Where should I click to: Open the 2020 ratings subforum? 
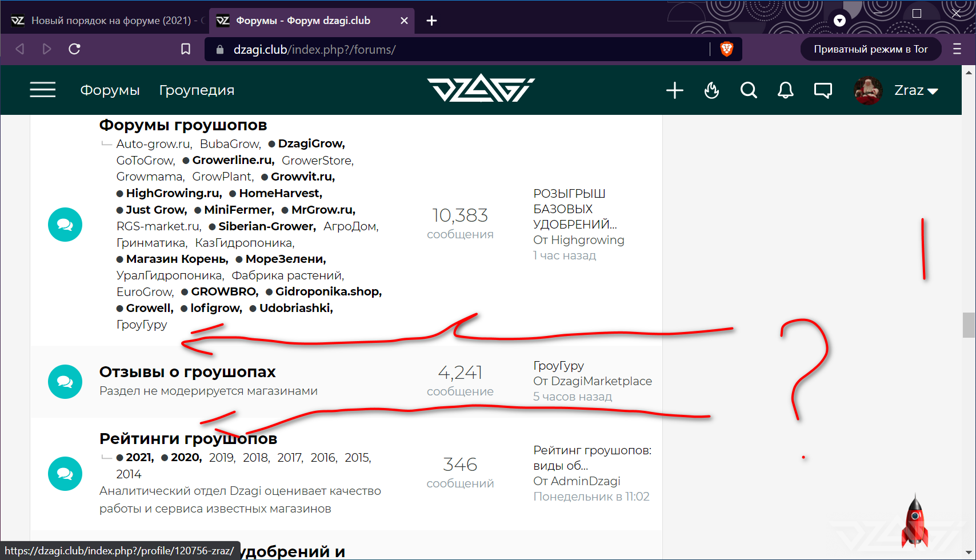coord(186,458)
